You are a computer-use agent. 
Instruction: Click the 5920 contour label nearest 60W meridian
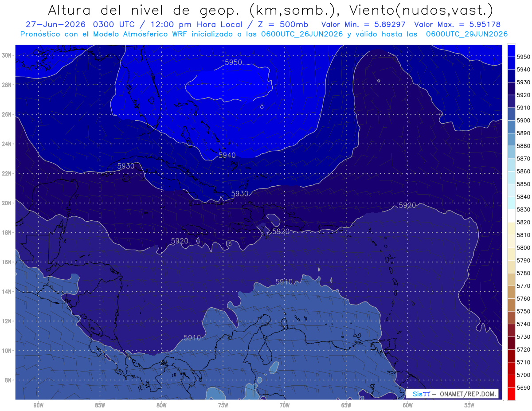(407, 205)
